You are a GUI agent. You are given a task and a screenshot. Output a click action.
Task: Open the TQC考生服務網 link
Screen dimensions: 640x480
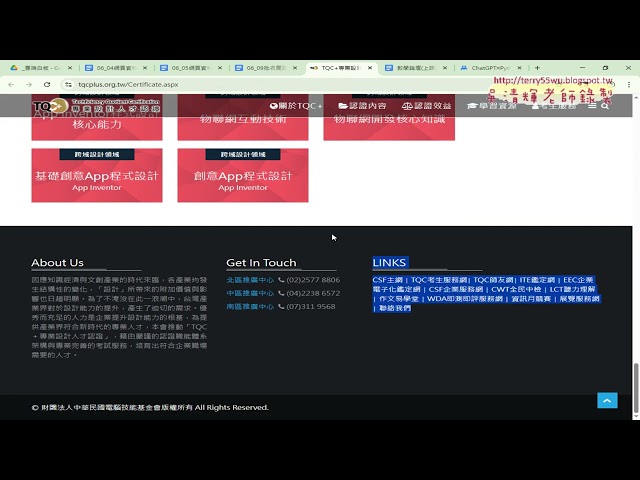(x=439, y=280)
